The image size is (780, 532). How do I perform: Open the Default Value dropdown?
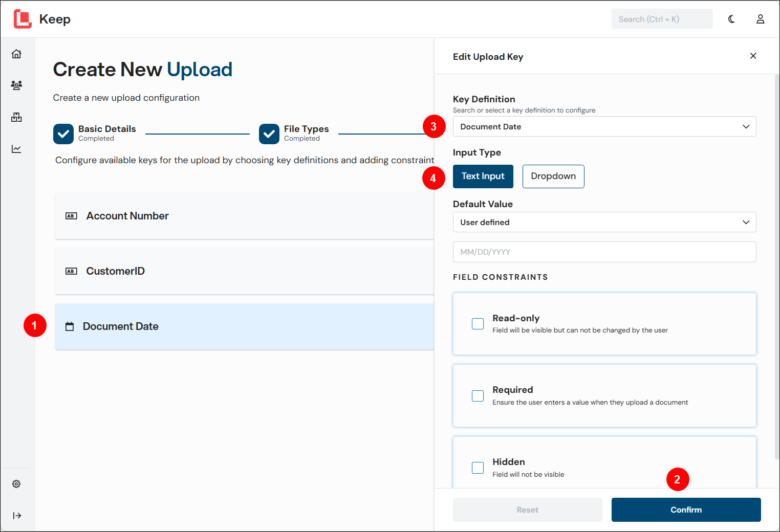click(x=604, y=222)
